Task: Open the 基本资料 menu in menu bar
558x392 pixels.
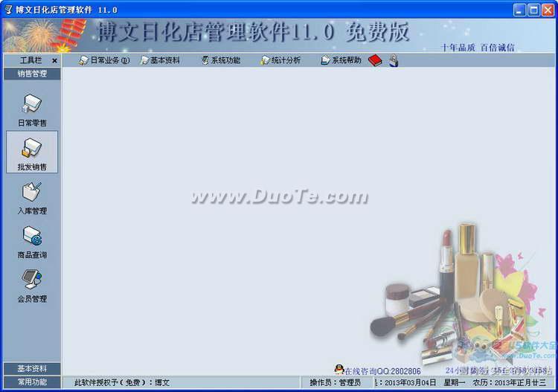Action: [160, 60]
